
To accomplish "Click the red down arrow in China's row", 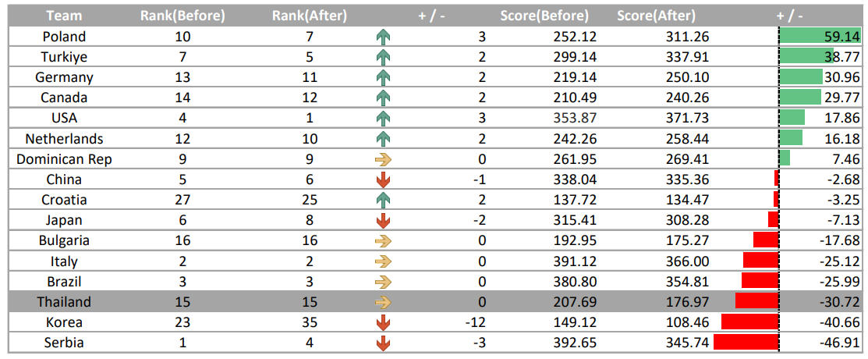I will click(382, 179).
